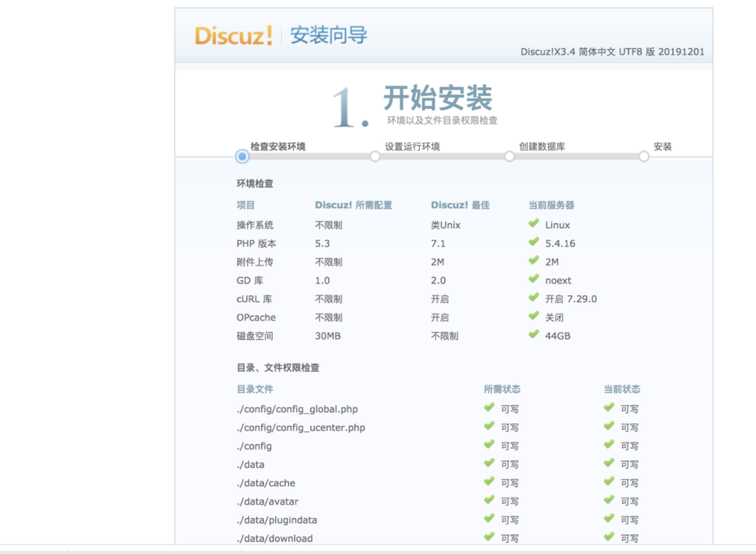
Task: Click the Discuz!X3.4 version text in header
Action: coord(612,52)
